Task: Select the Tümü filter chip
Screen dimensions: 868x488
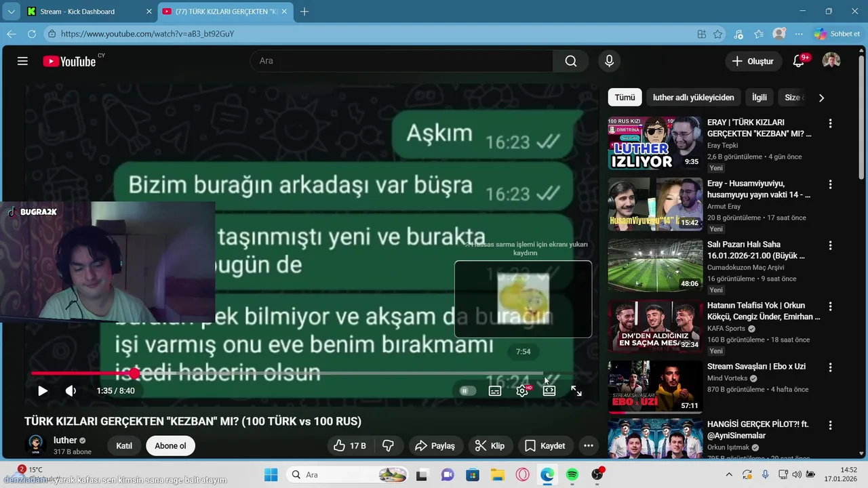Action: pos(625,98)
